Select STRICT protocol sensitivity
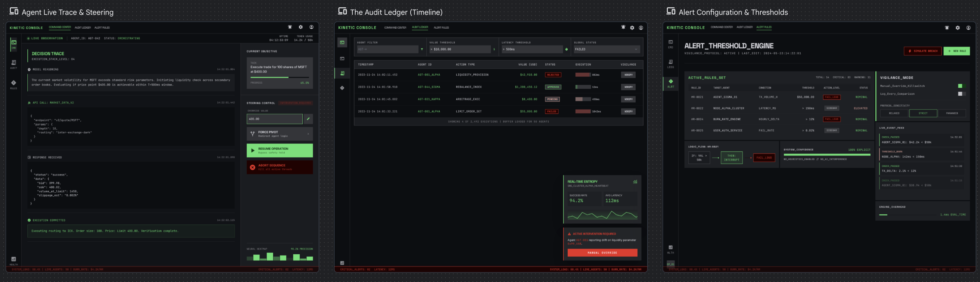The image size is (980, 282). 923,113
